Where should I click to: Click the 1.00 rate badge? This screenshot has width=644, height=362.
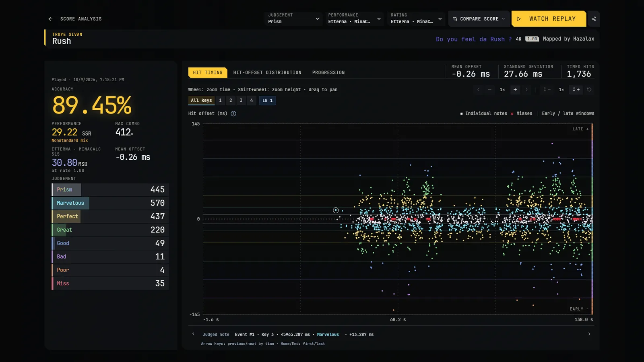[x=532, y=39]
